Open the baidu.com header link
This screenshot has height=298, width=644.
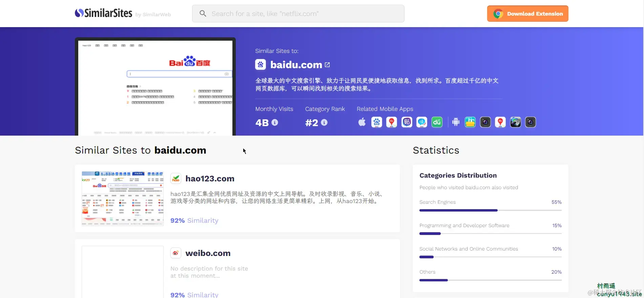click(296, 64)
